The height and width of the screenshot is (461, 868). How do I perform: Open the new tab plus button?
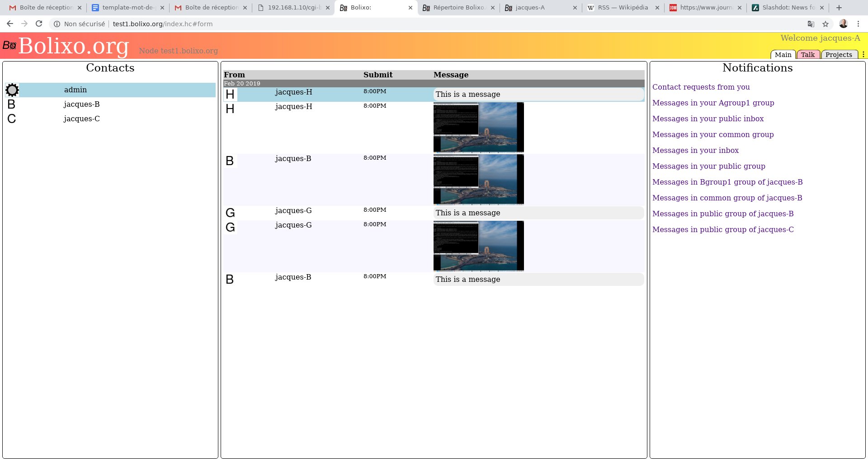(839, 8)
